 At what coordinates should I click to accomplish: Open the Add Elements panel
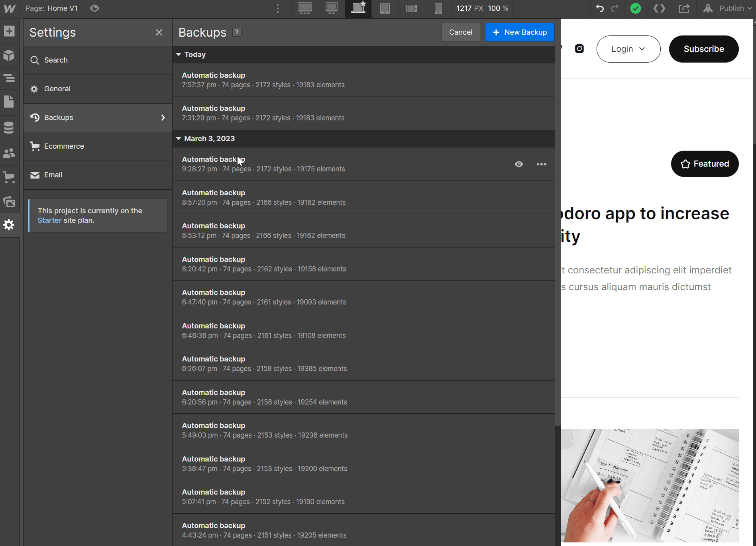[10, 31]
